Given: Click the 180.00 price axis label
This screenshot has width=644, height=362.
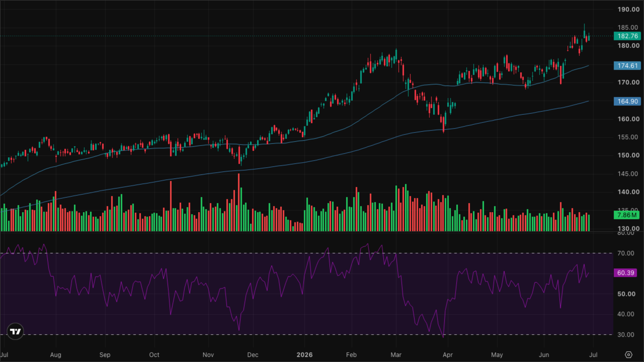Looking at the screenshot, I should tap(628, 46).
